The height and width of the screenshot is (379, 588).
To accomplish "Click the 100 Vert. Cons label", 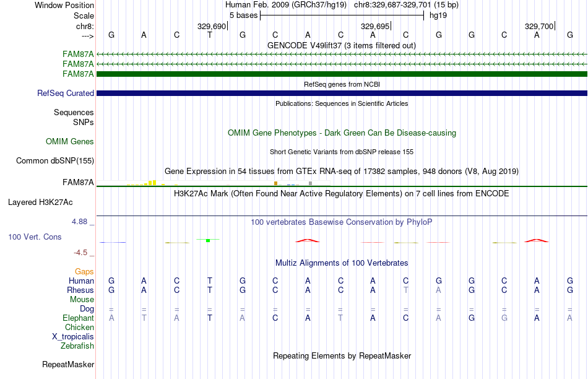I will point(35,237).
